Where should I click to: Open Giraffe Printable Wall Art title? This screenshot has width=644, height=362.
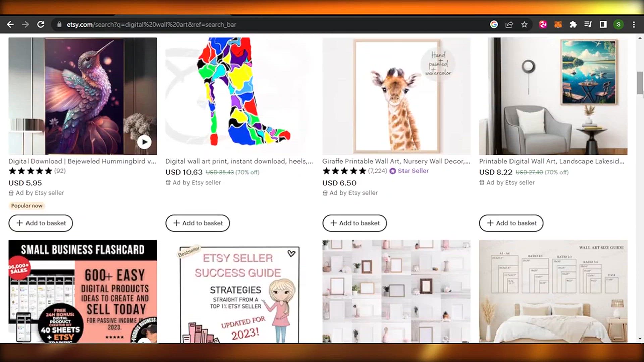point(396,161)
